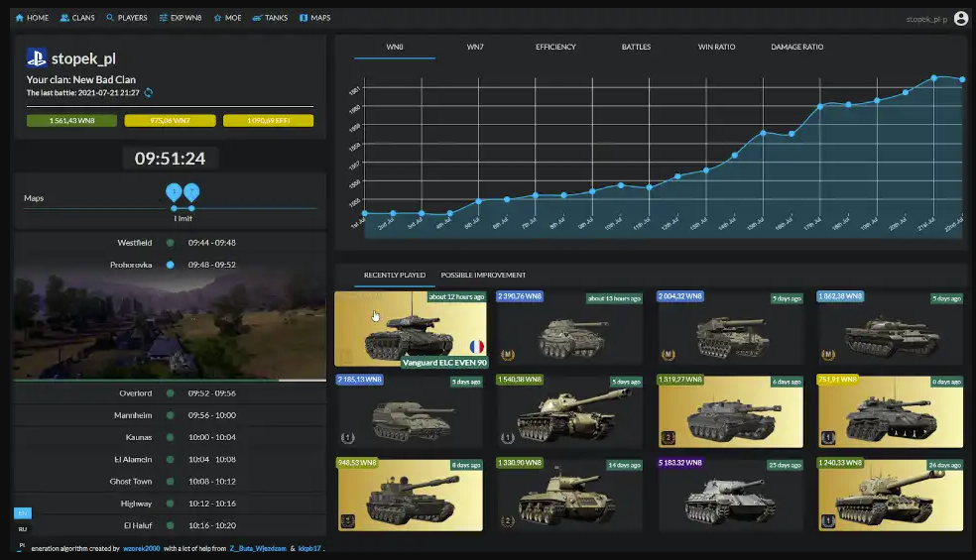Select the Ghost Town map row
Viewport: 976px width, 560px height.
[170, 482]
